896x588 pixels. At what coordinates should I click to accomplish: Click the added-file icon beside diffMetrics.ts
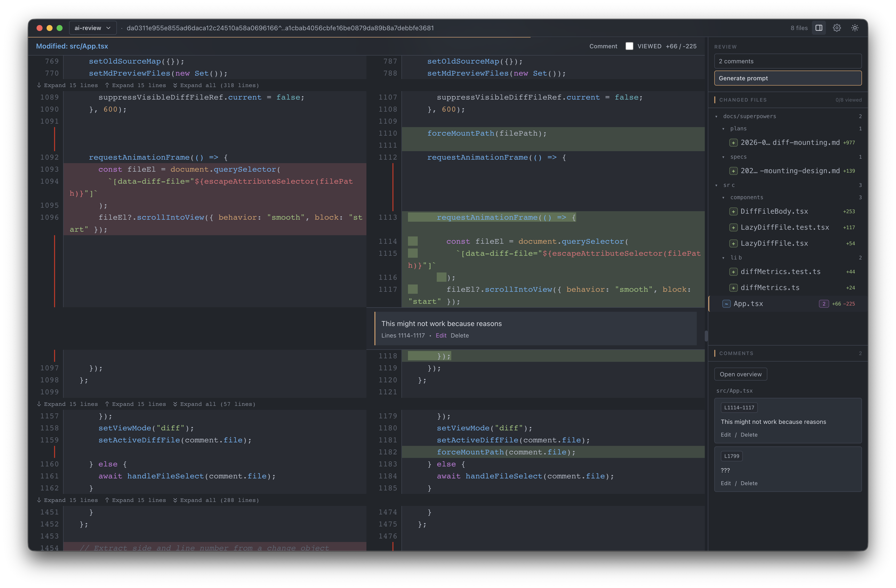coord(733,288)
